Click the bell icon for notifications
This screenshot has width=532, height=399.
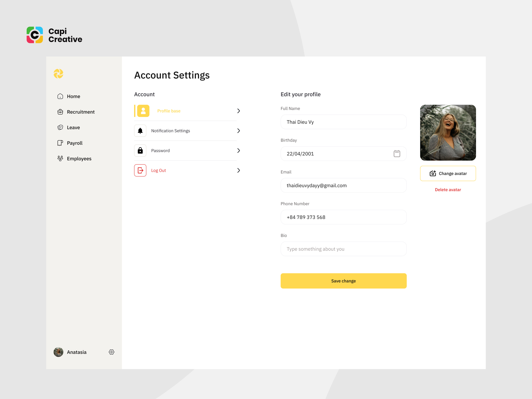click(140, 131)
